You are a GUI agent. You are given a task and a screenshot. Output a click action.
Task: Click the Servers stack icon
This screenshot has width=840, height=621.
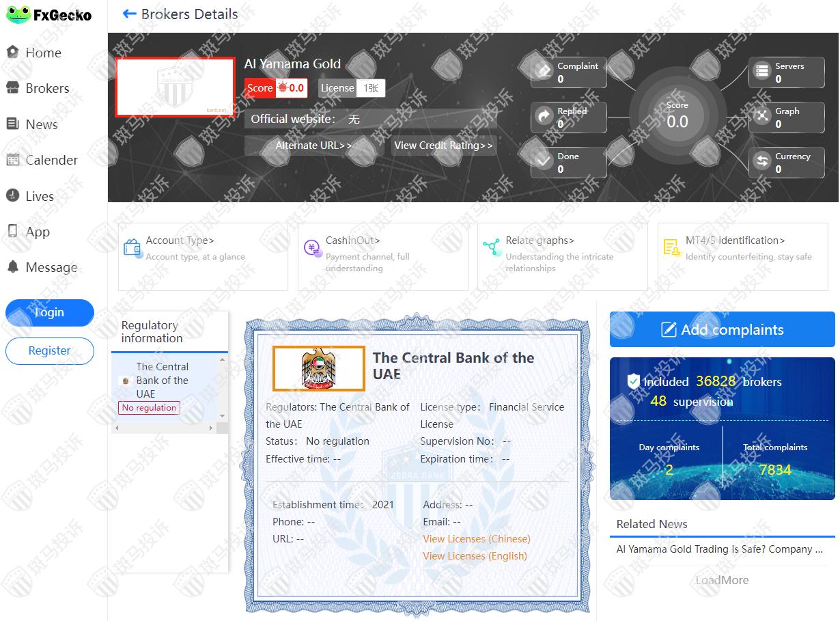click(x=761, y=71)
